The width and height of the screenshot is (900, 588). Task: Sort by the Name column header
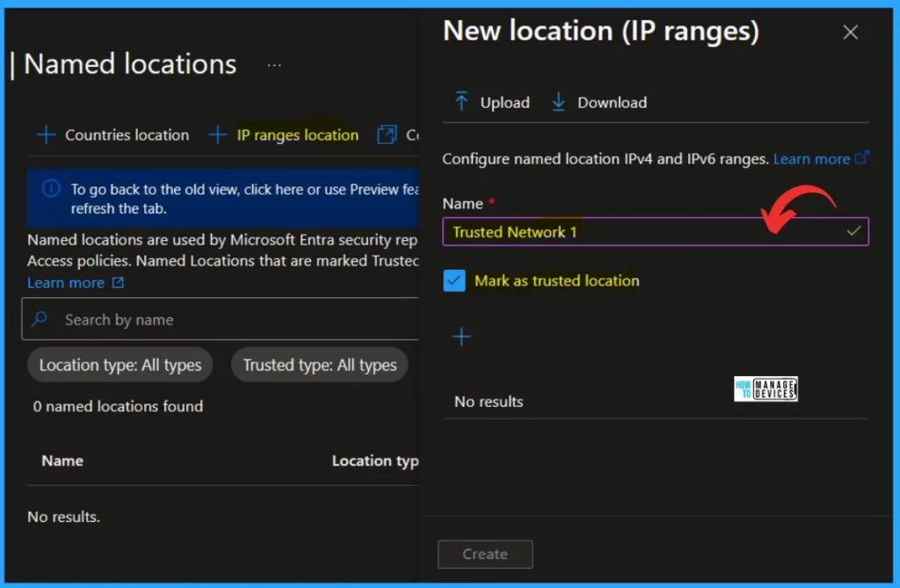62,461
